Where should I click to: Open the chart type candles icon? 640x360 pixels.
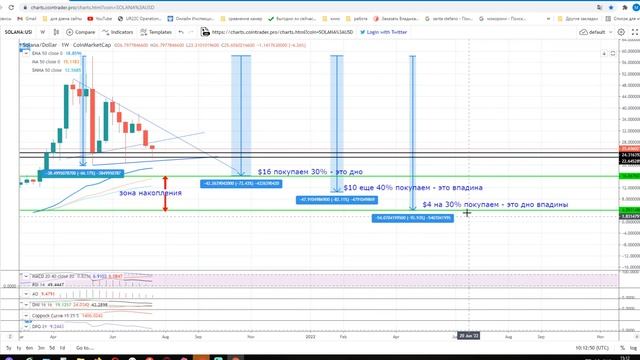(56, 32)
